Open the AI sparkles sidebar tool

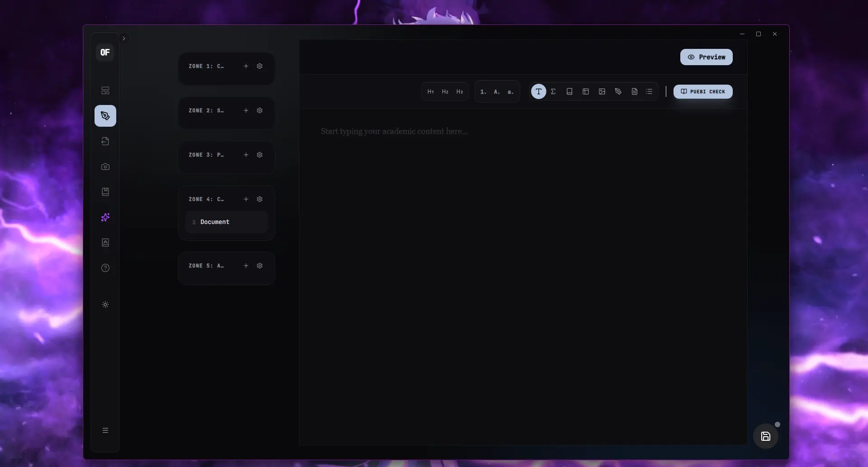click(x=105, y=217)
